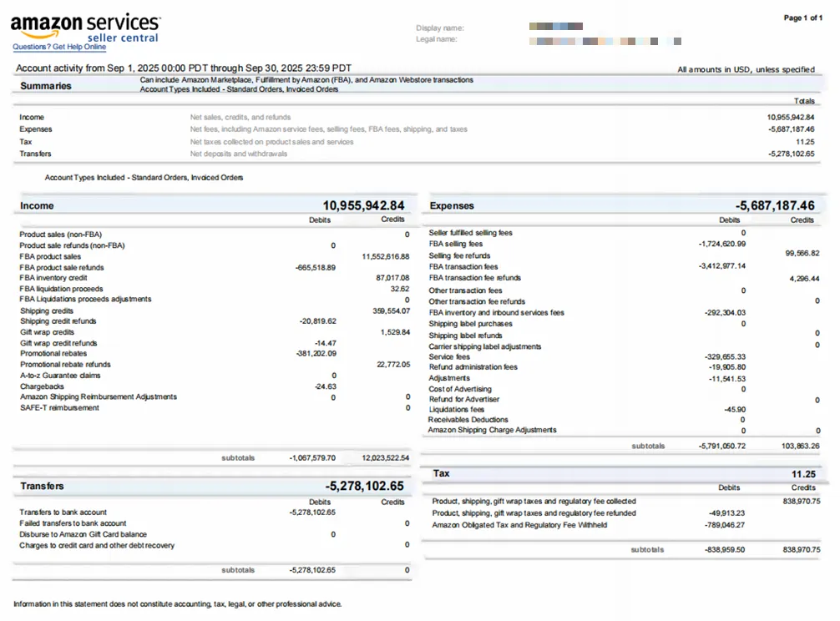Select the Transfers to bank account row
Image resolution: width=840 pixels, height=621 pixels.
click(x=63, y=512)
